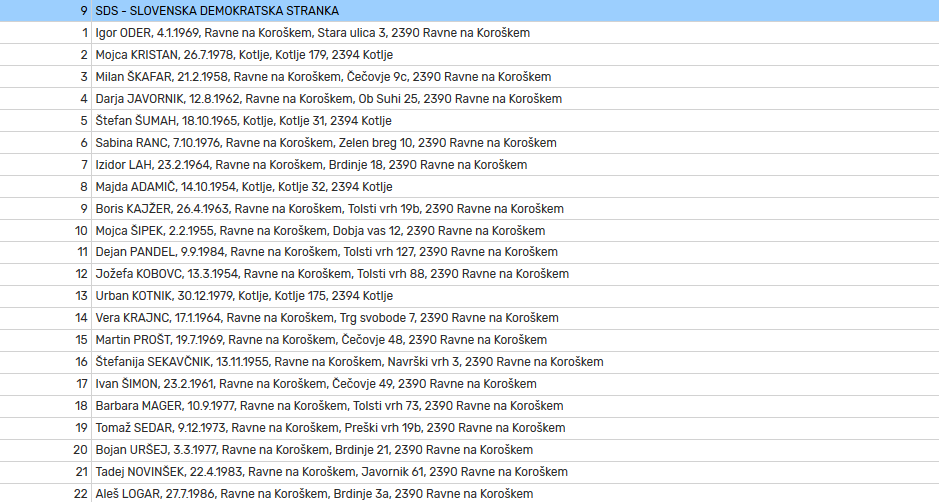Click the Štefan ŠUMAH entry

470,121
